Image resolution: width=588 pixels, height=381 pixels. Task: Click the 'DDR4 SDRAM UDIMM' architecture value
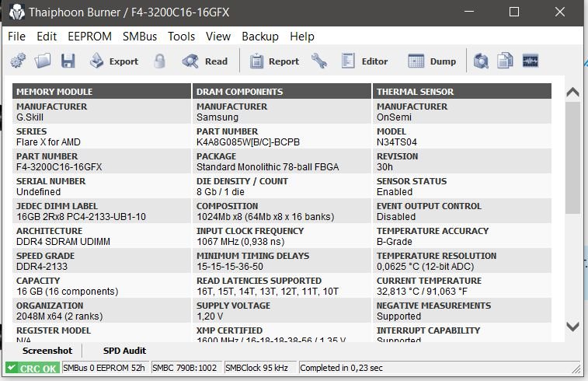tap(63, 241)
